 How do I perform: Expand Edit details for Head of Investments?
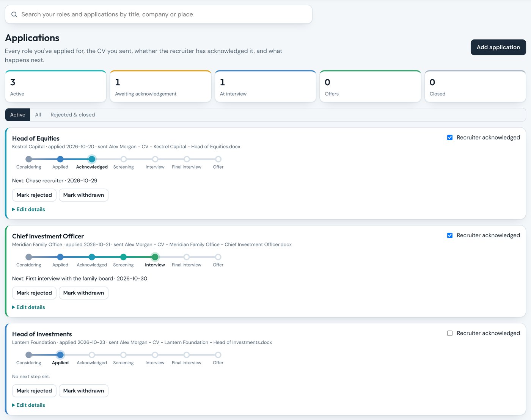point(28,405)
